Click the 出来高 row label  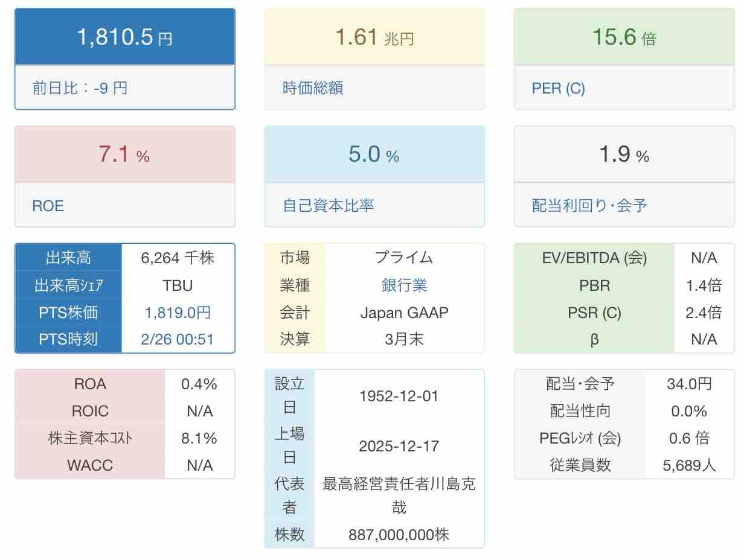(68, 258)
